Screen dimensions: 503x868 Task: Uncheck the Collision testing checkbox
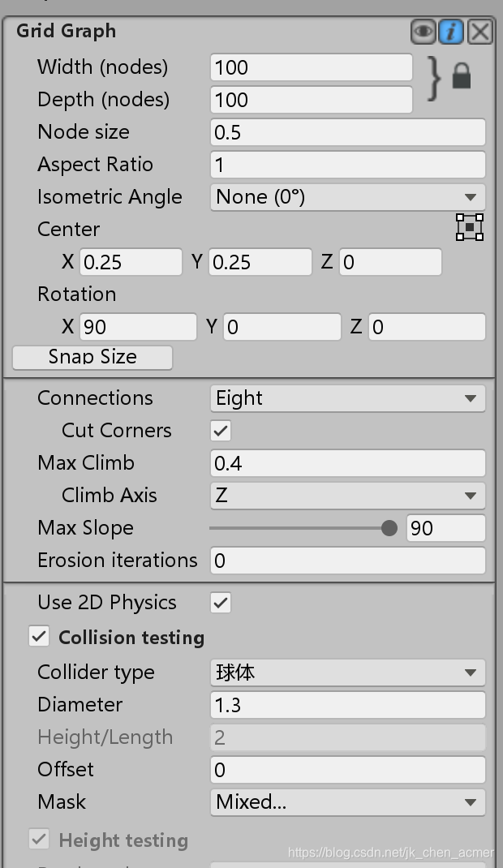38,637
